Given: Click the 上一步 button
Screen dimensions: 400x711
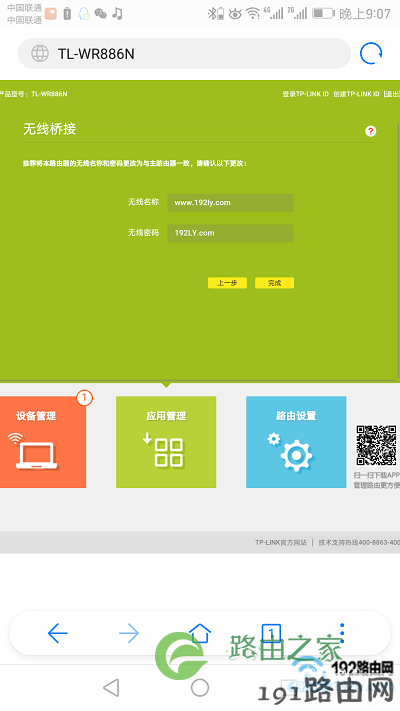Looking at the screenshot, I should pos(227,283).
